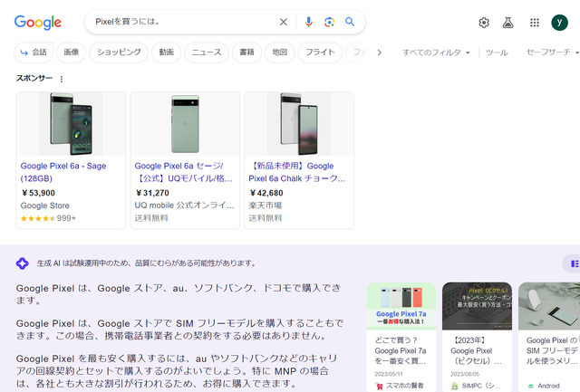Click the SIMPC source label
The width and height of the screenshot is (580, 392).
475,386
